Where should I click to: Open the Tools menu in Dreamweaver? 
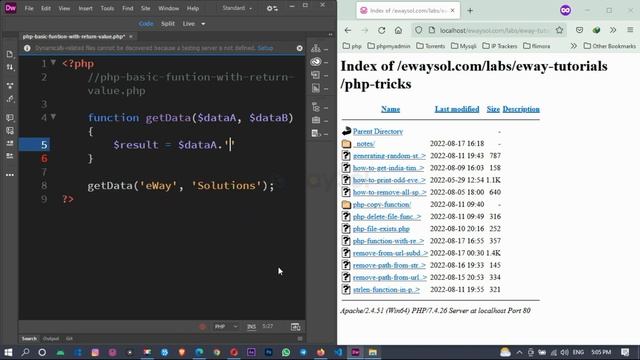coord(107,8)
